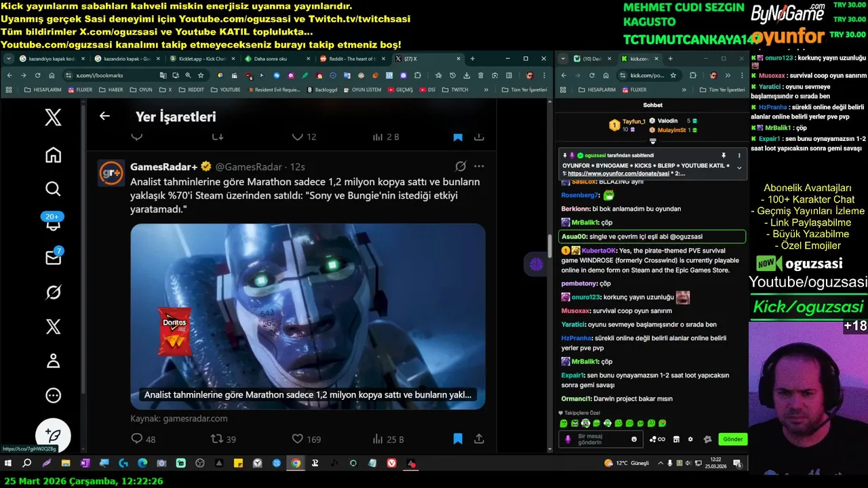Open new tab in left browser

[473, 59]
